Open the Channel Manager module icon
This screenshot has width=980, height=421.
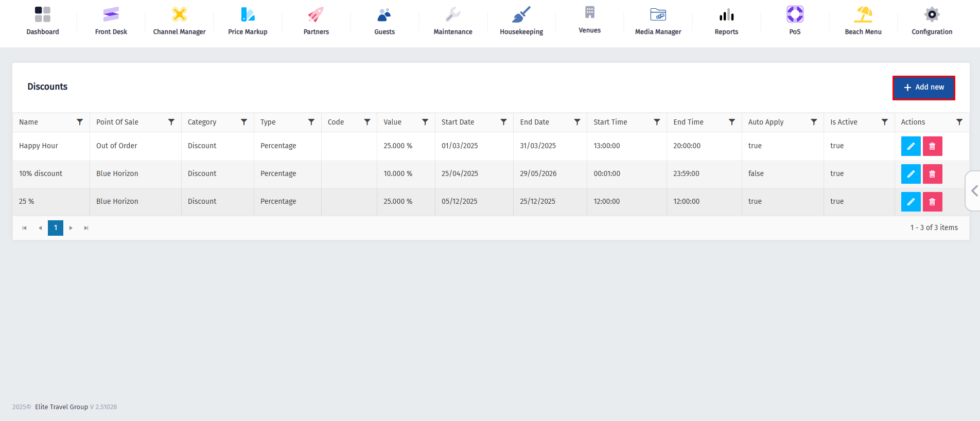click(179, 14)
